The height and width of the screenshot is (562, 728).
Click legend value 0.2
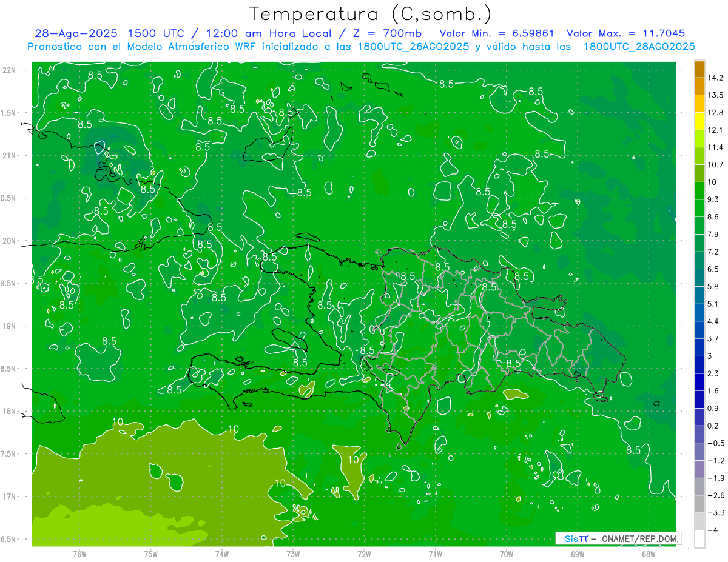713,426
